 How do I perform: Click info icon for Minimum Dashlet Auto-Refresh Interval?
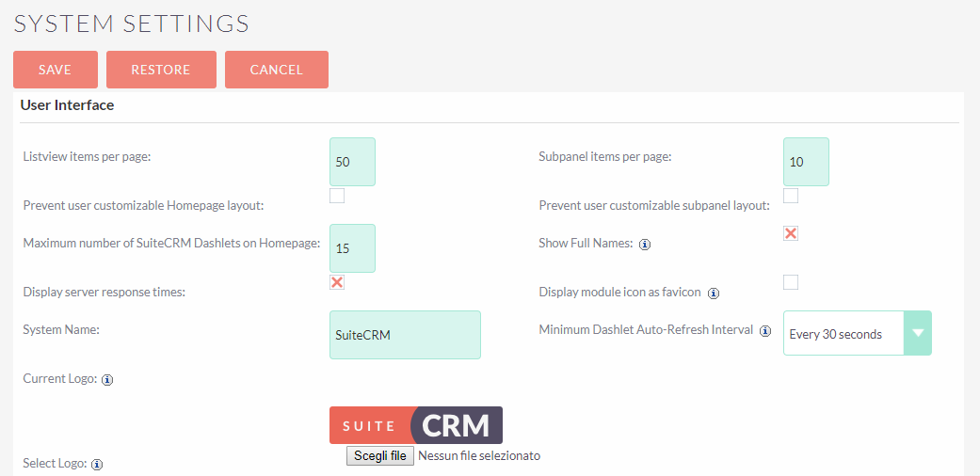[765, 331]
